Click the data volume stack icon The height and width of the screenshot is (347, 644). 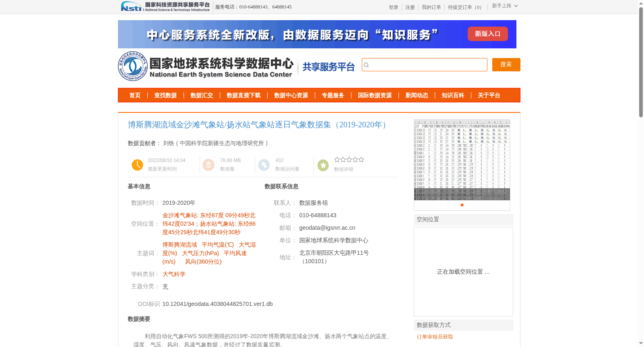coord(208,165)
